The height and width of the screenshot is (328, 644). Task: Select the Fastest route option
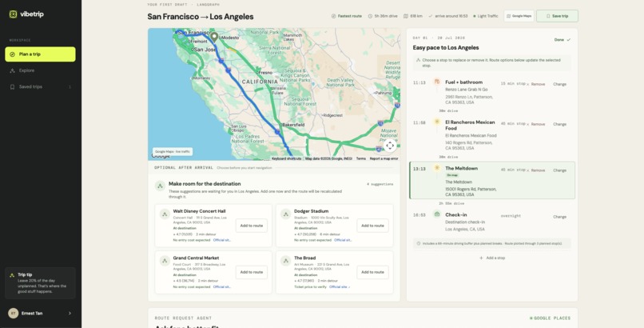point(347,16)
